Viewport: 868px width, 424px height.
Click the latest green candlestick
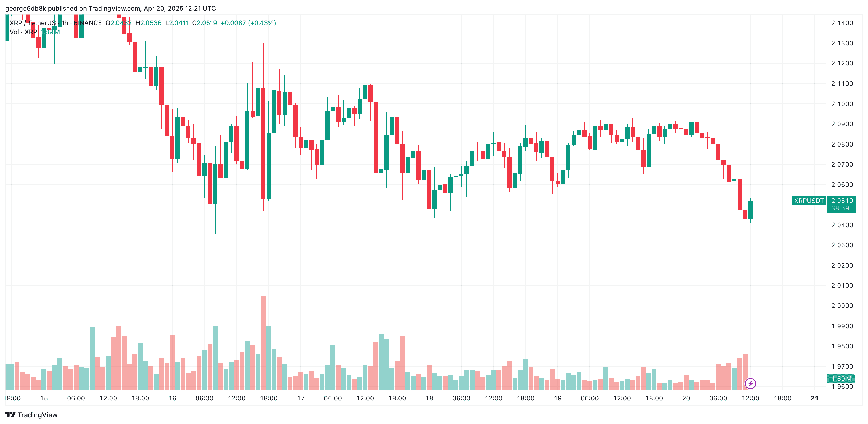pyautogui.click(x=750, y=210)
